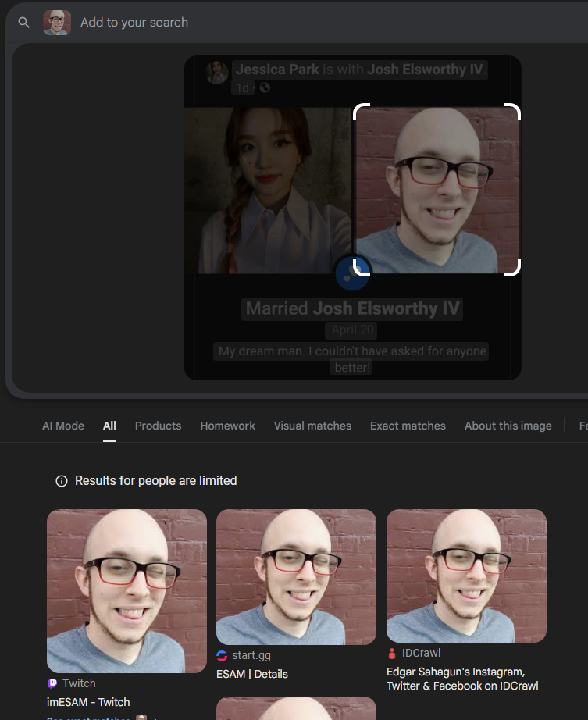
Task: Click the search magnifier icon
Action: click(24, 22)
